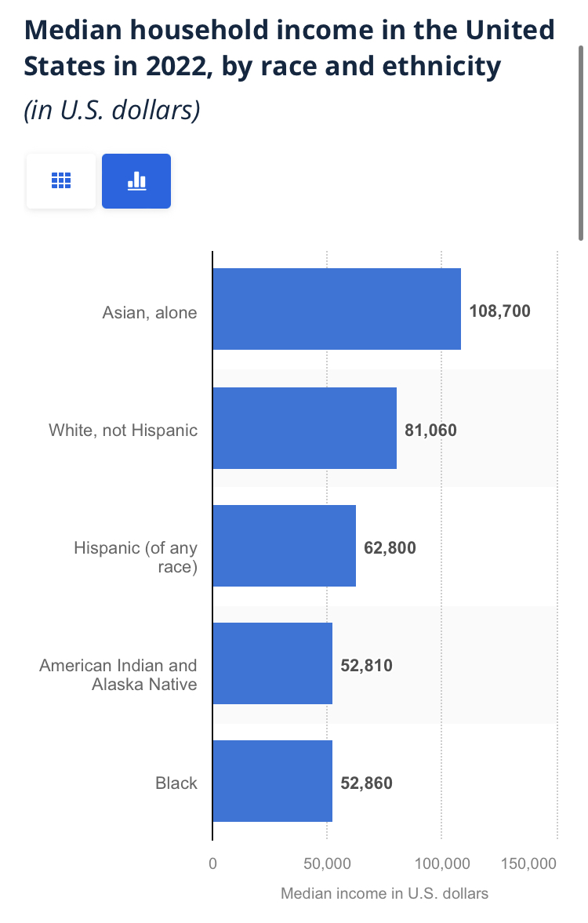Screen dimensions: 588x923
Task: Switch to the table view icon
Action: coord(60,181)
